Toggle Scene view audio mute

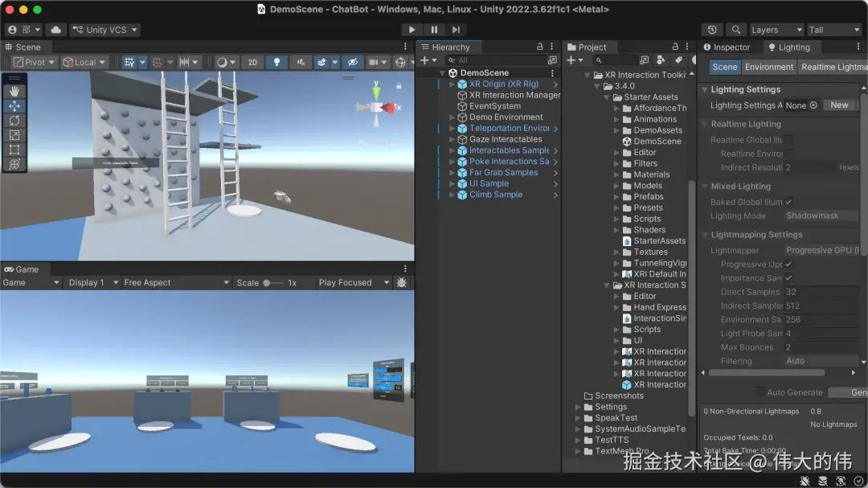[301, 62]
